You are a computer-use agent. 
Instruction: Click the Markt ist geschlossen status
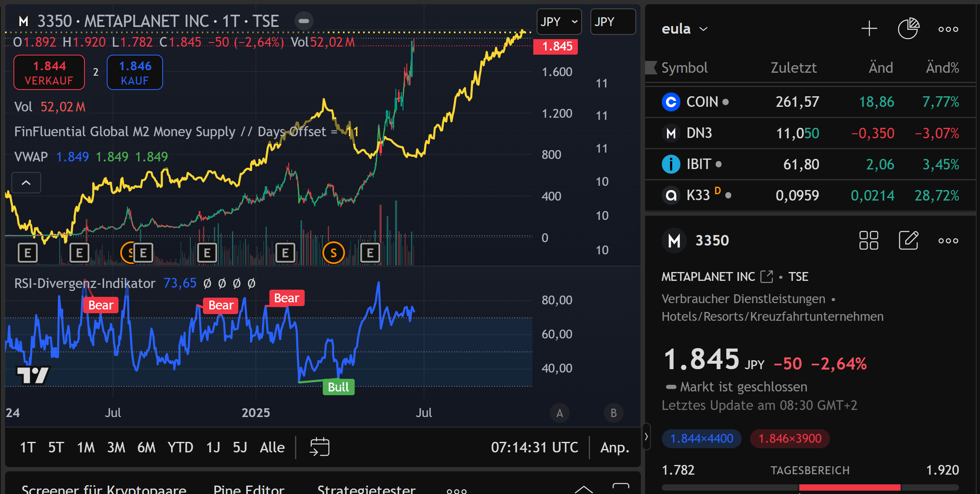[x=737, y=387]
